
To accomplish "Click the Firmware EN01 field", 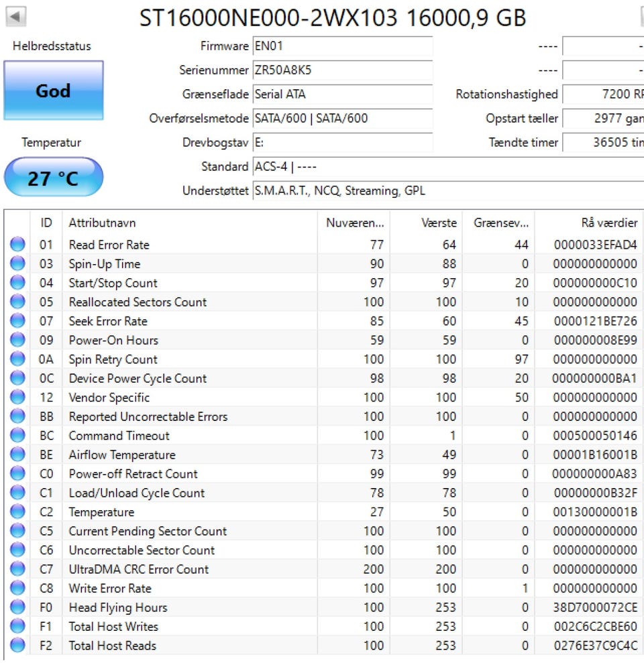I will 342,46.
